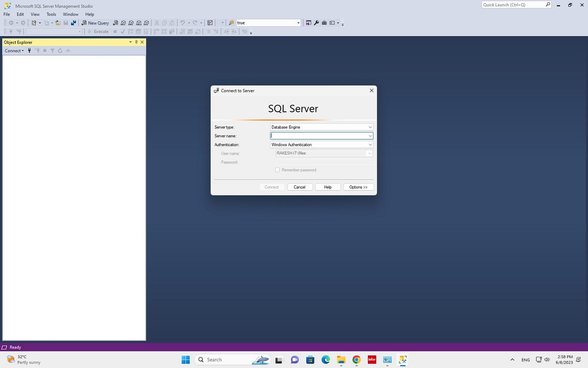This screenshot has height=368, width=588.
Task: Open the Edit menu
Action: [20, 14]
